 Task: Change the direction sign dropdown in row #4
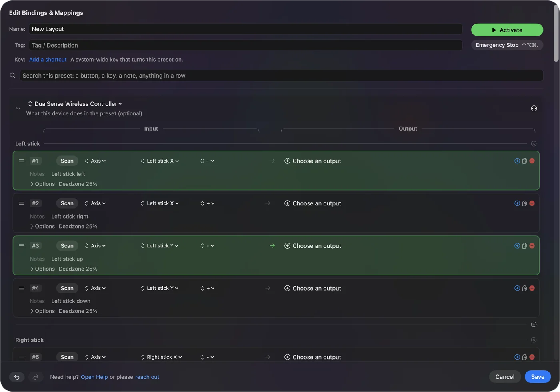pyautogui.click(x=208, y=288)
